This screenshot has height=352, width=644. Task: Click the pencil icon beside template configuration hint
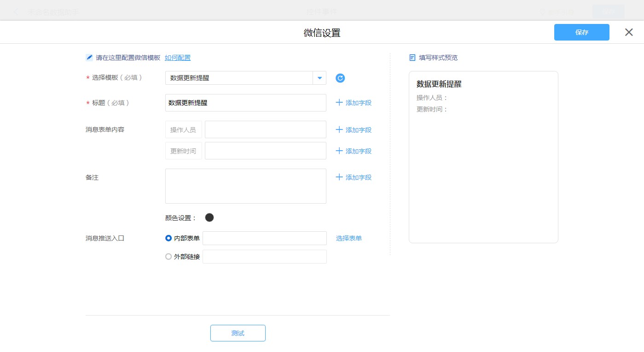point(89,58)
